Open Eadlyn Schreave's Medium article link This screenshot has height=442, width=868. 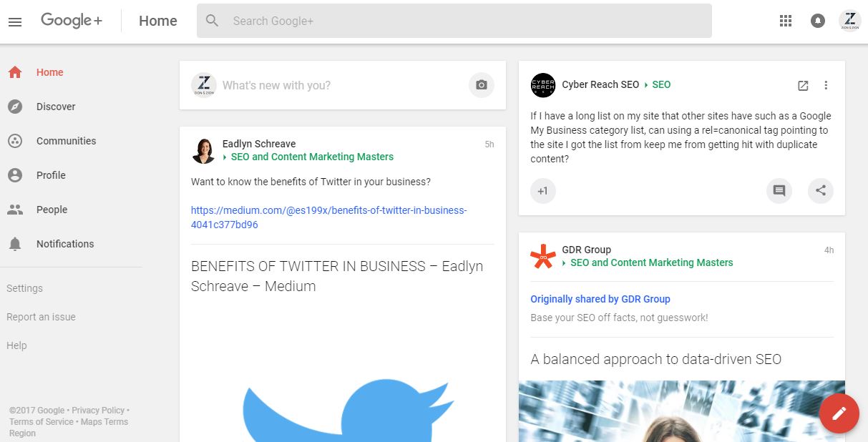point(328,217)
